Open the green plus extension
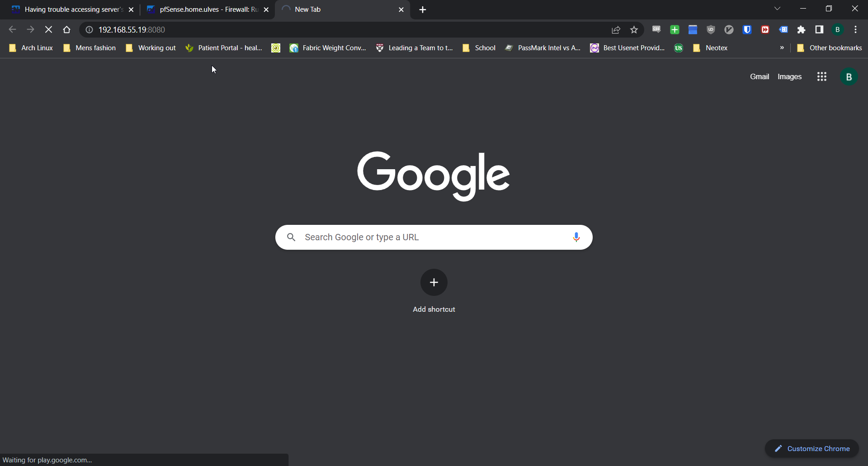Image resolution: width=868 pixels, height=466 pixels. (675, 30)
